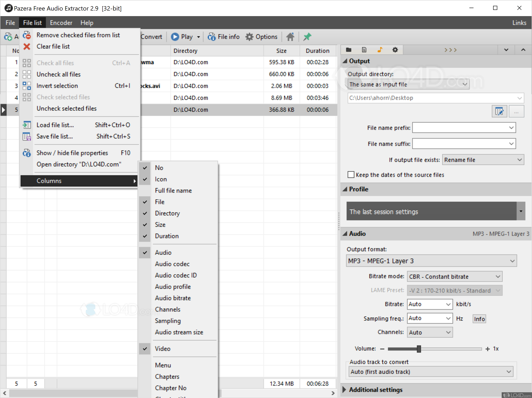Select Clear file list menu entry
532x398 pixels.
pyautogui.click(x=53, y=47)
